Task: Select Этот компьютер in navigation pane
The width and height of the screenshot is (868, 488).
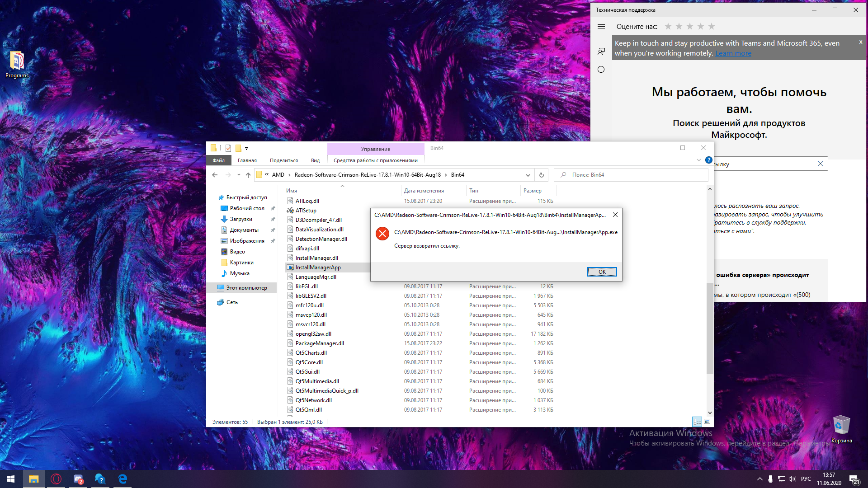Action: click(242, 288)
